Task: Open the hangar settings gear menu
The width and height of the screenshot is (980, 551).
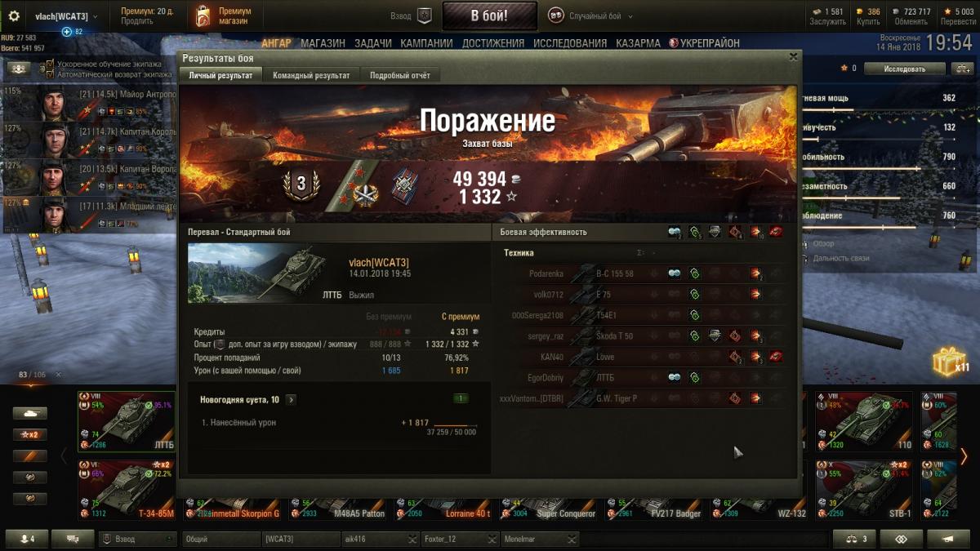Action: tap(19, 68)
